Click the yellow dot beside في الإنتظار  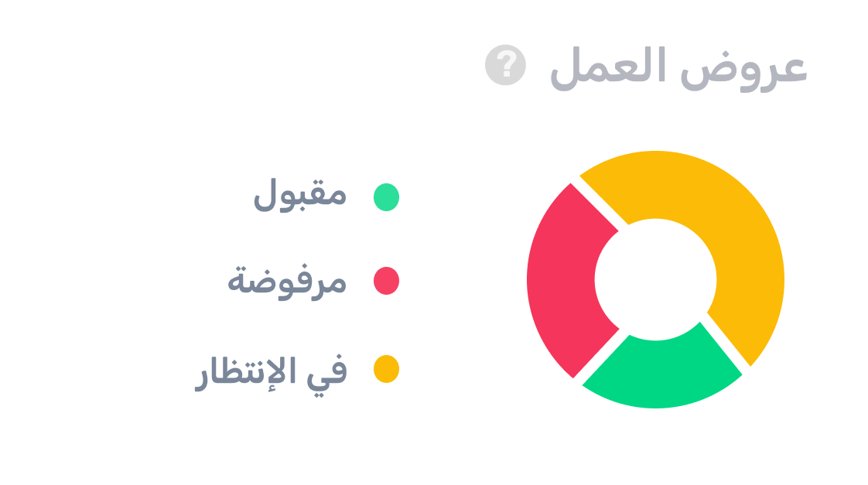coord(386,369)
